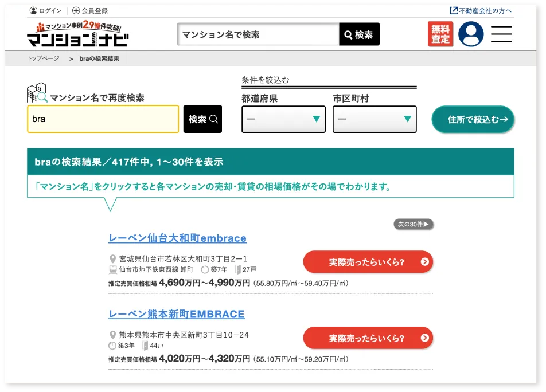Go to トップページ breadcrumb
Image resolution: width=546 pixels, height=392 pixels.
pyautogui.click(x=43, y=58)
